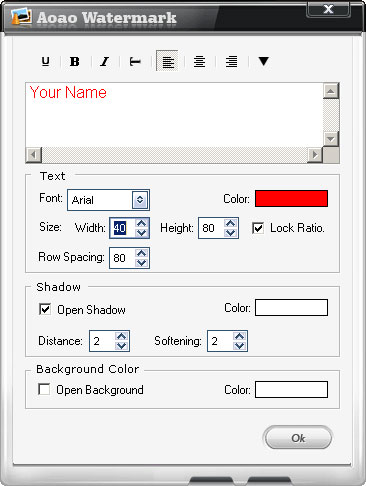This screenshot has width=366, height=486.
Task: Decrease Softening with down arrow
Action: (x=239, y=346)
